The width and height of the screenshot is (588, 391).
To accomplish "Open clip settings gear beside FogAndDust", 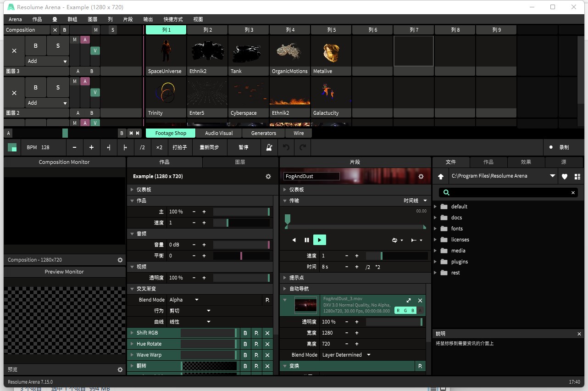I will point(421,176).
